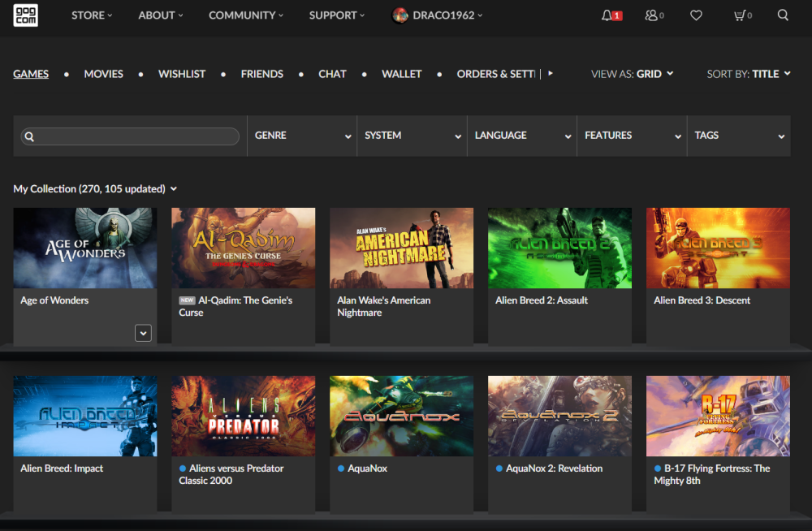The height and width of the screenshot is (531, 812).
Task: Click the DRACO1962 avatar picture
Action: (x=400, y=15)
